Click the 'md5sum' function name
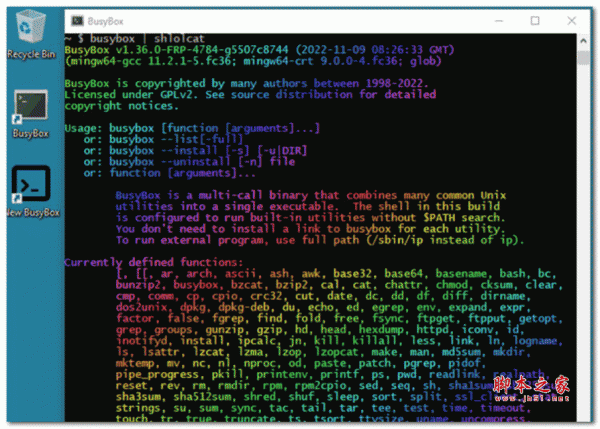Viewport: 600px width, 429px height. coord(461,352)
